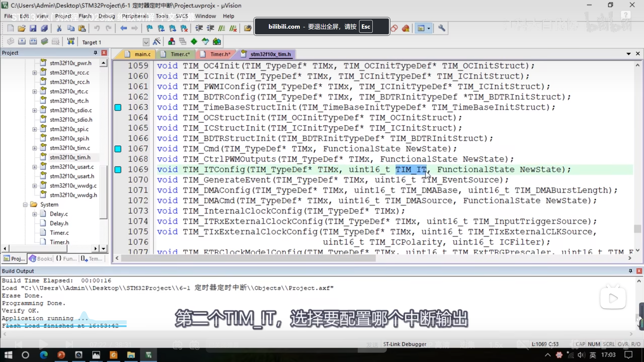This screenshot has width=644, height=362.
Task: Click the Configuration wrench icon
Action: click(x=442, y=28)
